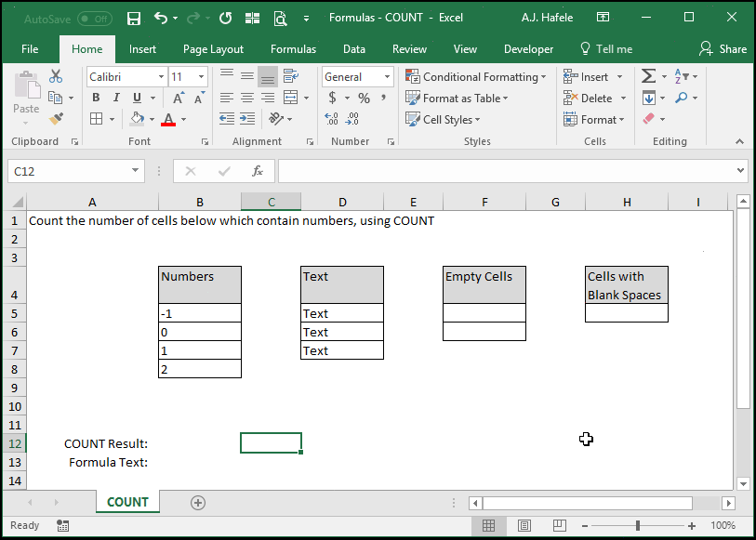Click the Find & Select magnifier icon
Image resolution: width=756 pixels, height=540 pixels.
click(x=682, y=98)
